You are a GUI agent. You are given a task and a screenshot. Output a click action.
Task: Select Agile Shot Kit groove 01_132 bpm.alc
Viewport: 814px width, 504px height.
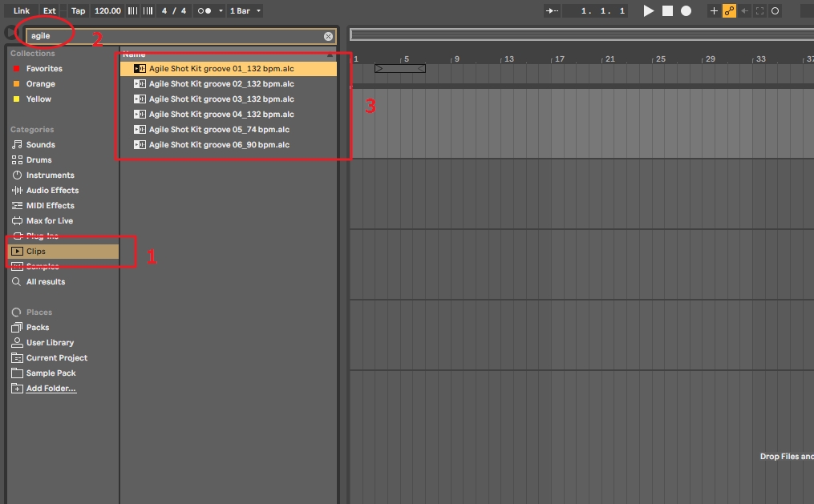tap(229, 68)
